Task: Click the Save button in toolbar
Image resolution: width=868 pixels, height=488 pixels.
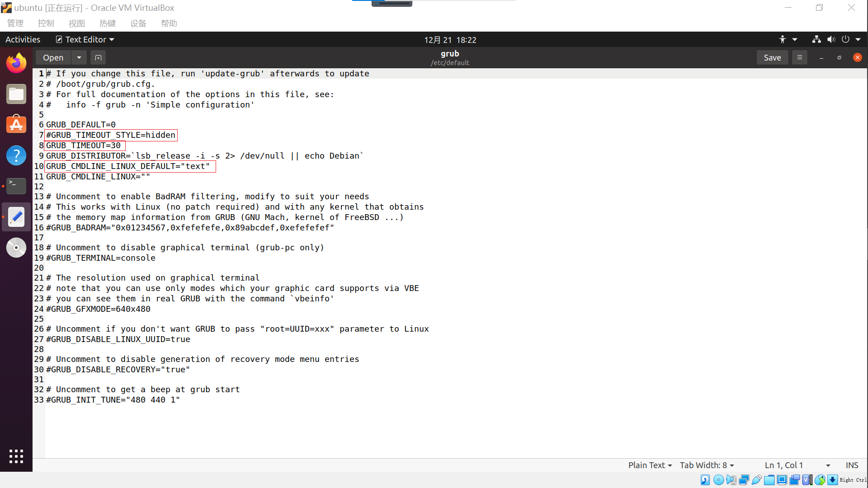Action: tap(772, 57)
